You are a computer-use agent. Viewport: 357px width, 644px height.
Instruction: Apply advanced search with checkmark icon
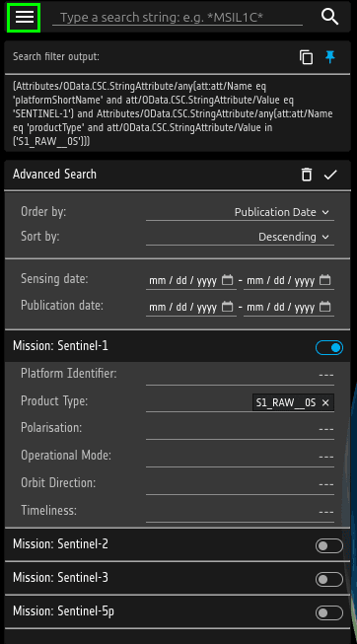click(330, 175)
